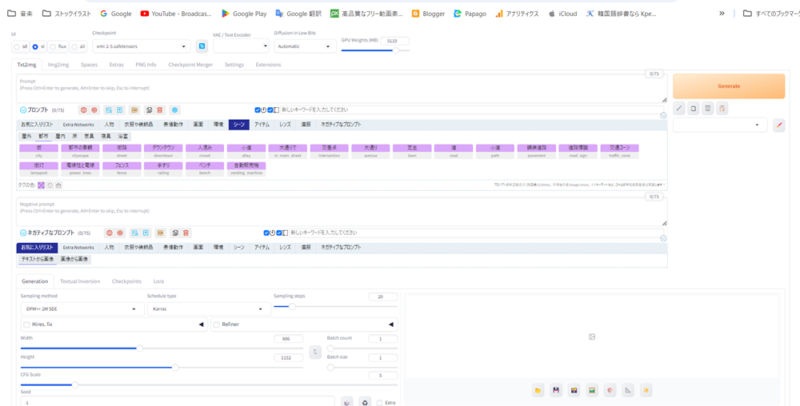Click the purple tag color swatch
The height and width of the screenshot is (406, 800).
pyautogui.click(x=41, y=186)
